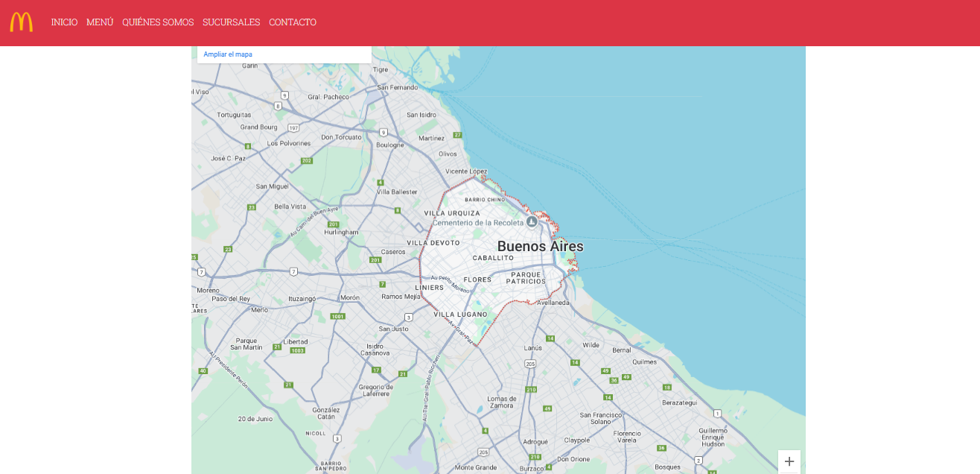This screenshot has height=474, width=980.
Task: Click the green route 202 shield
Action: [x=307, y=160]
